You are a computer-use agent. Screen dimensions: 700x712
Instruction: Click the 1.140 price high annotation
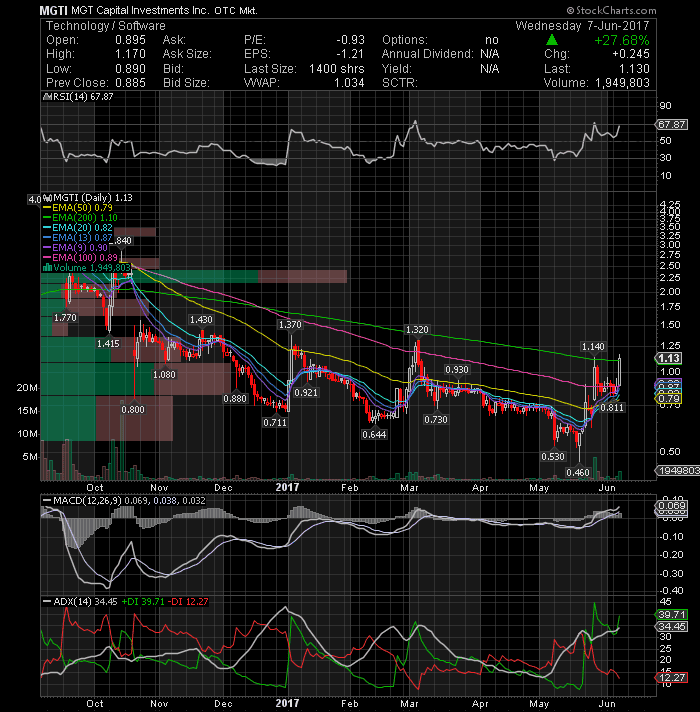(593, 347)
